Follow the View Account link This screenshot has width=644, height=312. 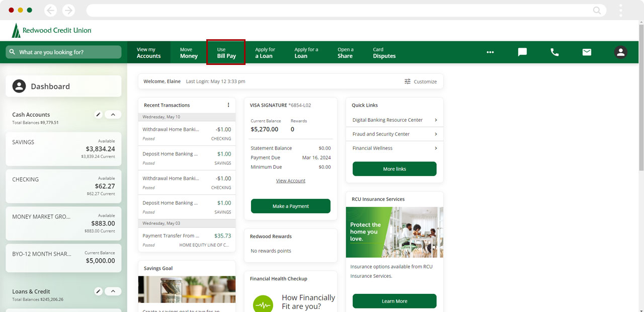pos(291,181)
